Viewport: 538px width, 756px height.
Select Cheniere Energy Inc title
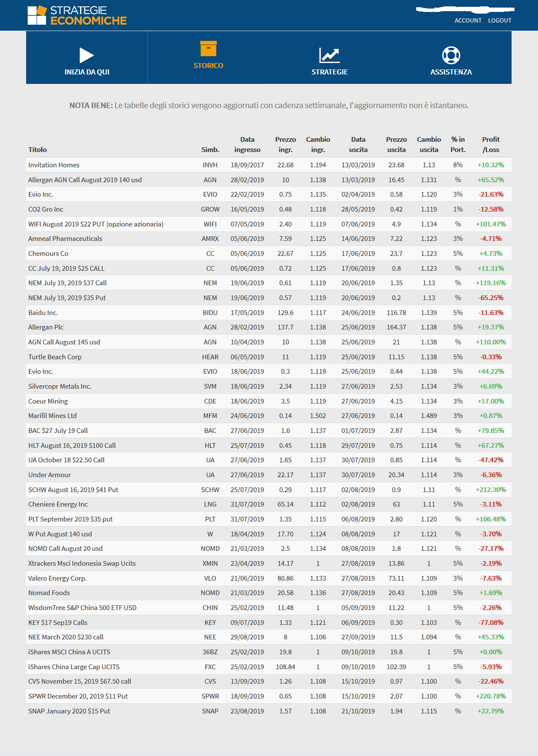[58, 504]
